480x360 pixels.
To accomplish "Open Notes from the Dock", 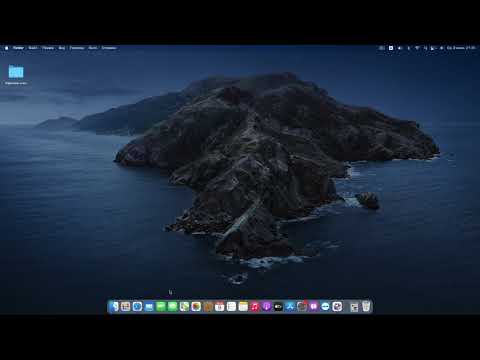I will [x=243, y=306].
